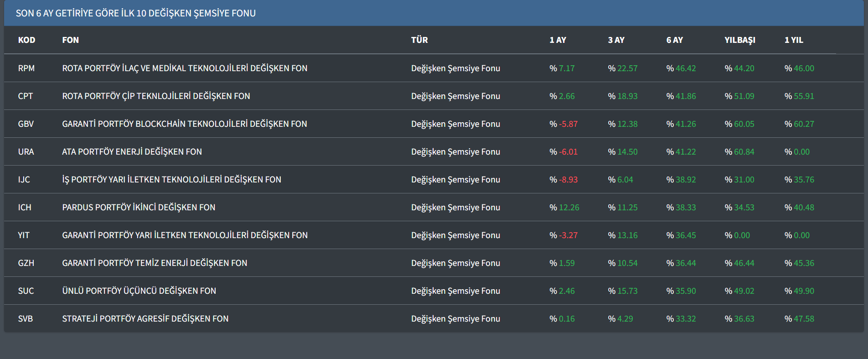Select GARANTİ PORTFÖY BLOCKCHAİN TEKNOLOJİLERİ fund name

(184, 124)
